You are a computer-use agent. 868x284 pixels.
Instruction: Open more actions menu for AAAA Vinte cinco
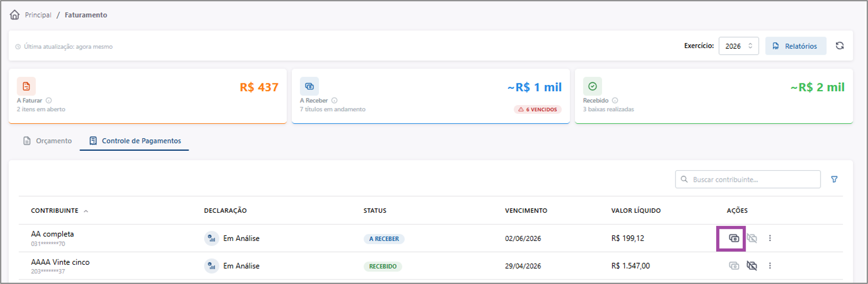[770, 266]
